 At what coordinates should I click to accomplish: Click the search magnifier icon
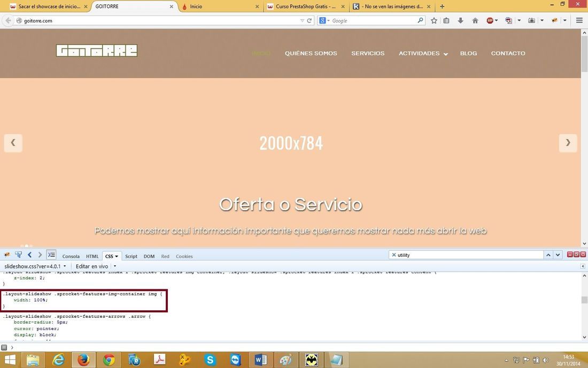pos(420,21)
